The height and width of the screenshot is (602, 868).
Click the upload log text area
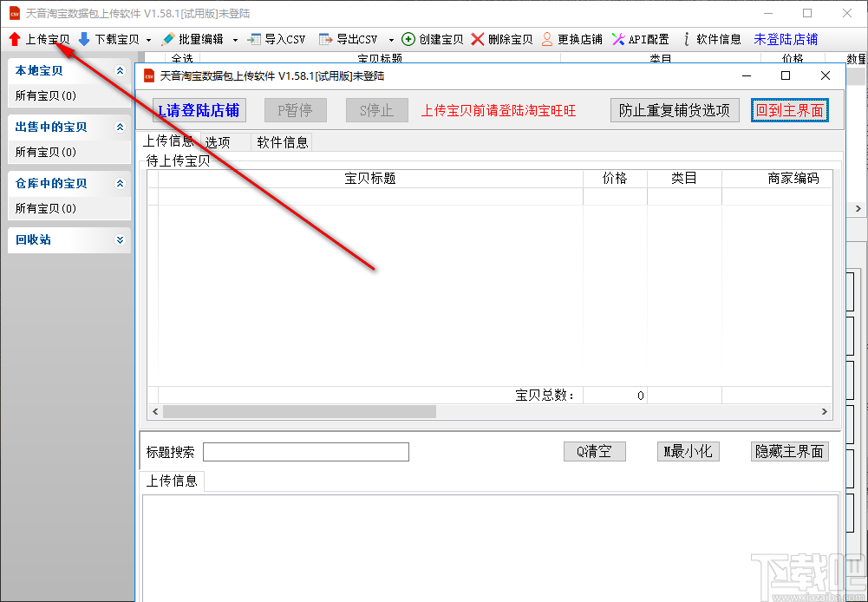coord(490,548)
